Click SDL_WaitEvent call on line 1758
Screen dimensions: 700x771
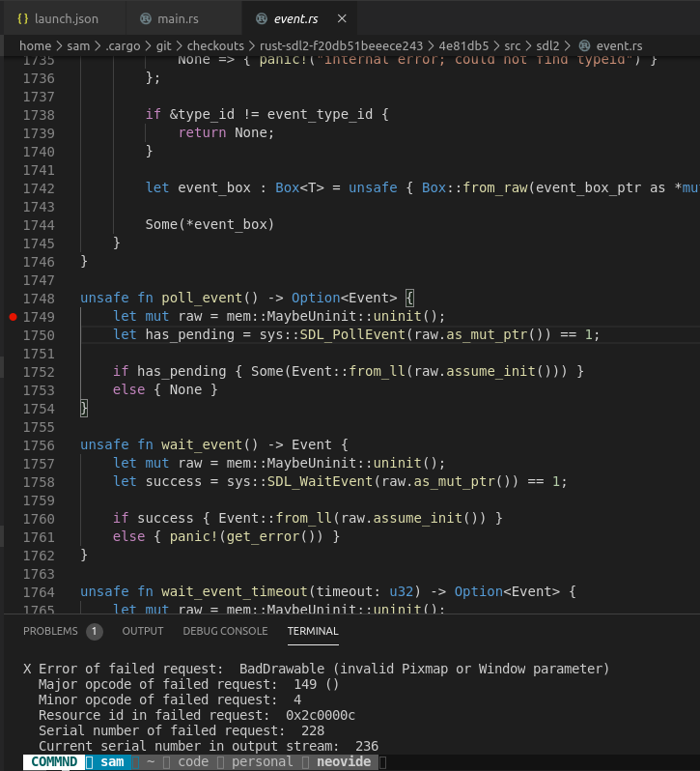tap(321, 481)
